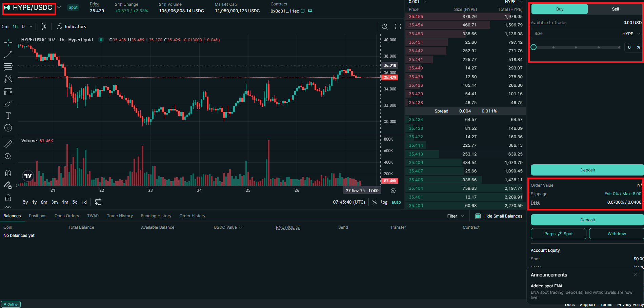The image size is (644, 308).
Task: Select the text annotation tool
Action: tap(8, 116)
